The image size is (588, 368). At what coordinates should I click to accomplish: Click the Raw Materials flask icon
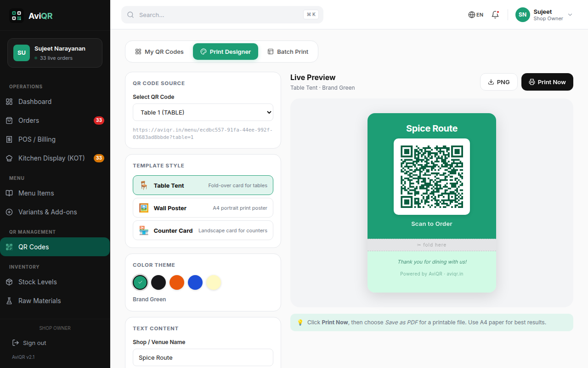[9, 301]
